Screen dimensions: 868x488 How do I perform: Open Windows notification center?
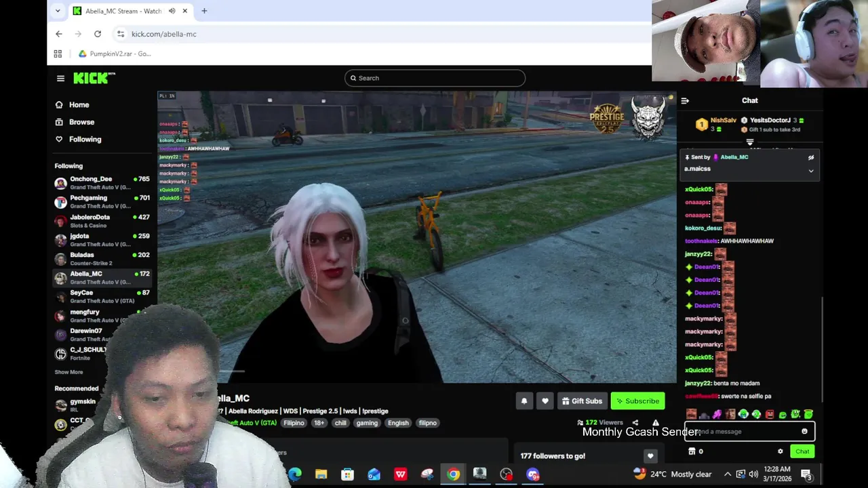(x=806, y=474)
